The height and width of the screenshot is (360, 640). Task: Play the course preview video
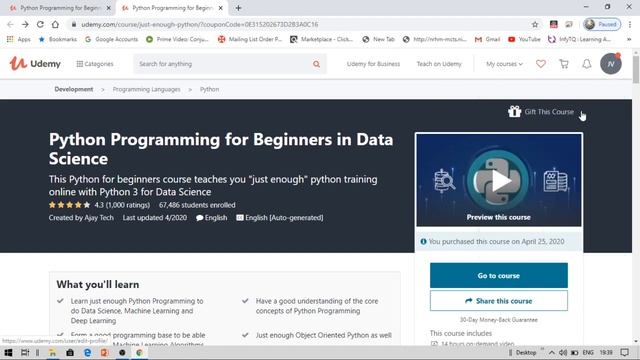click(499, 180)
